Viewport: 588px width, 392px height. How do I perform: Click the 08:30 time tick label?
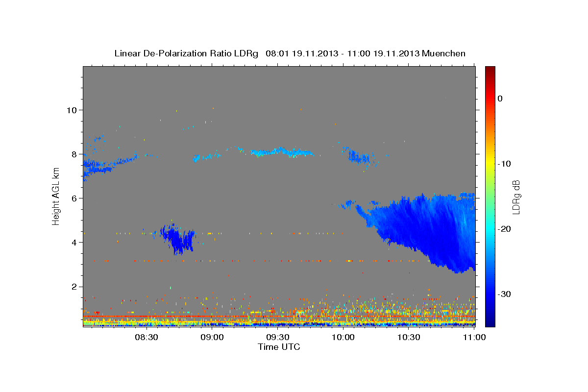(146, 337)
